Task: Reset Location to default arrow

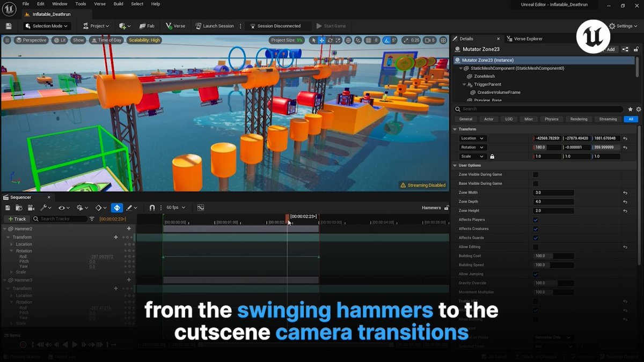Action: coord(625,138)
